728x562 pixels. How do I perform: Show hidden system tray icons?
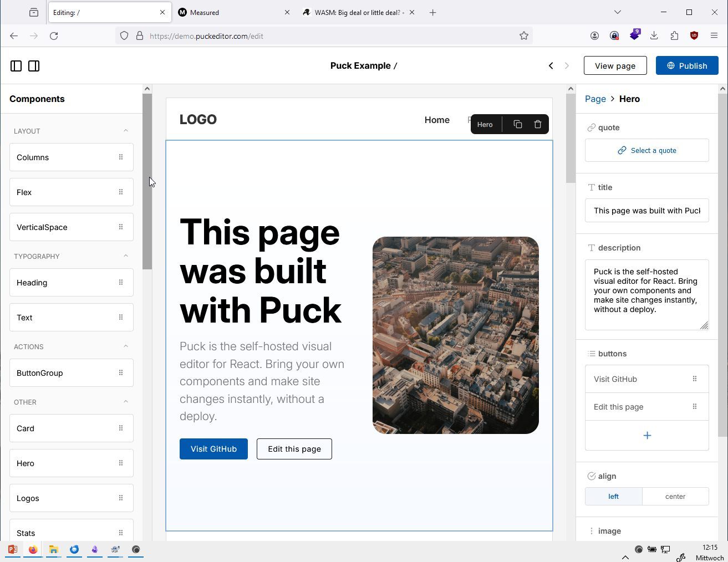625,558
